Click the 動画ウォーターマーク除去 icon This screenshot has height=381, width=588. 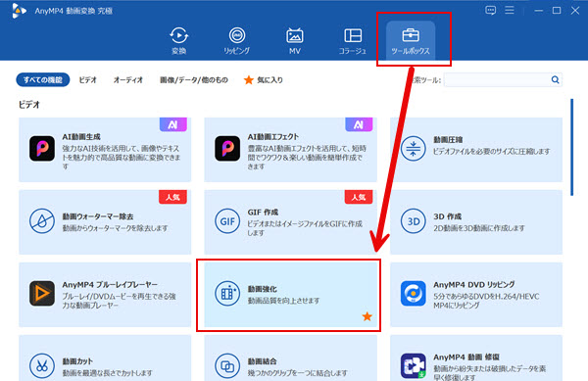point(42,221)
